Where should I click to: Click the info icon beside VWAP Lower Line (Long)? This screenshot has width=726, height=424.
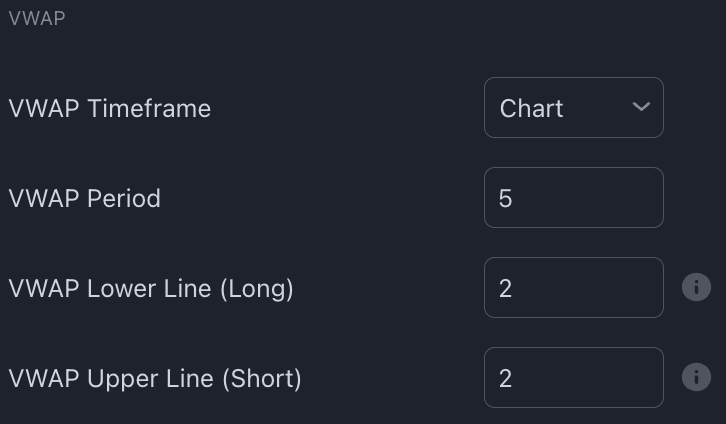(x=695, y=288)
